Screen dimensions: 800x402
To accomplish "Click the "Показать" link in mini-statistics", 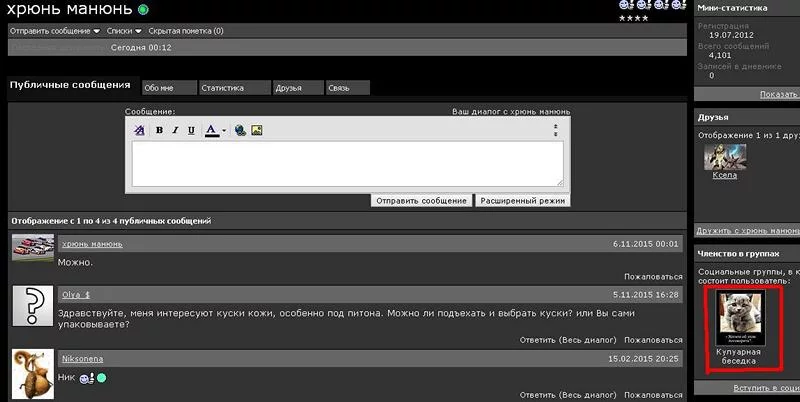I will point(779,94).
